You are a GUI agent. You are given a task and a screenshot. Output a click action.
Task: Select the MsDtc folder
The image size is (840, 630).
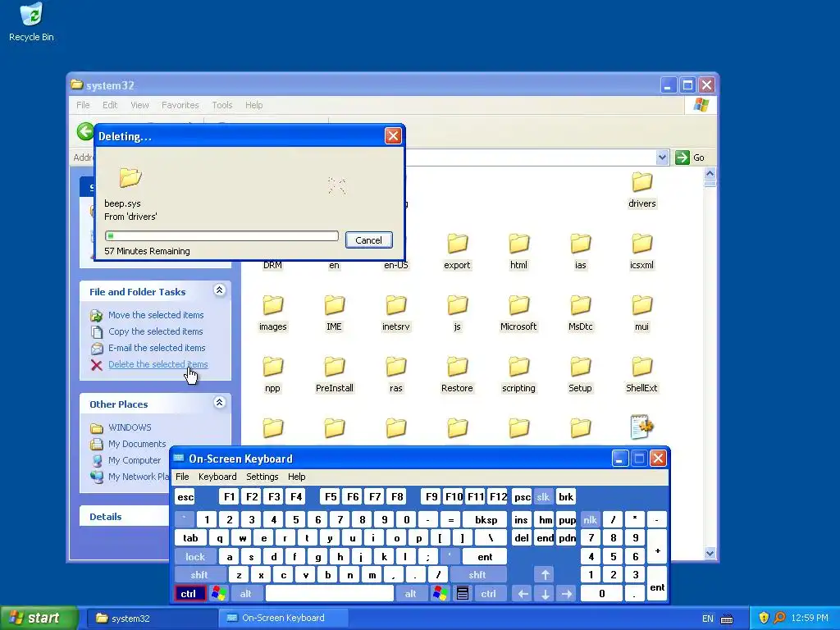(x=580, y=313)
